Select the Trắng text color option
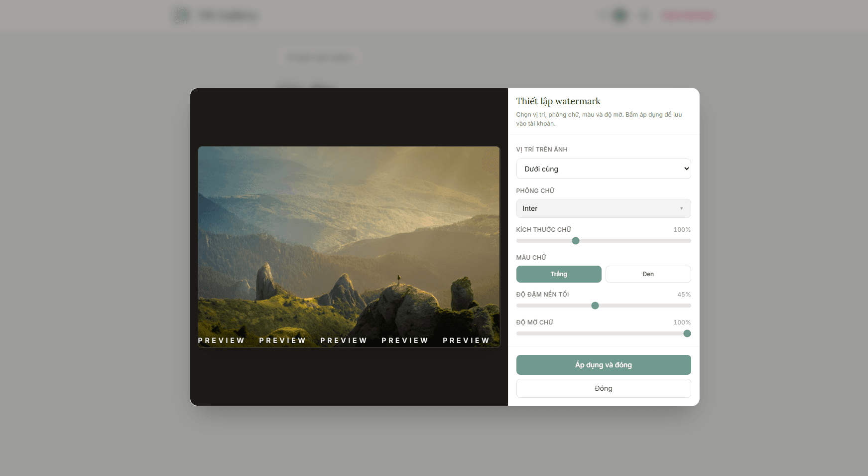 [x=559, y=274]
